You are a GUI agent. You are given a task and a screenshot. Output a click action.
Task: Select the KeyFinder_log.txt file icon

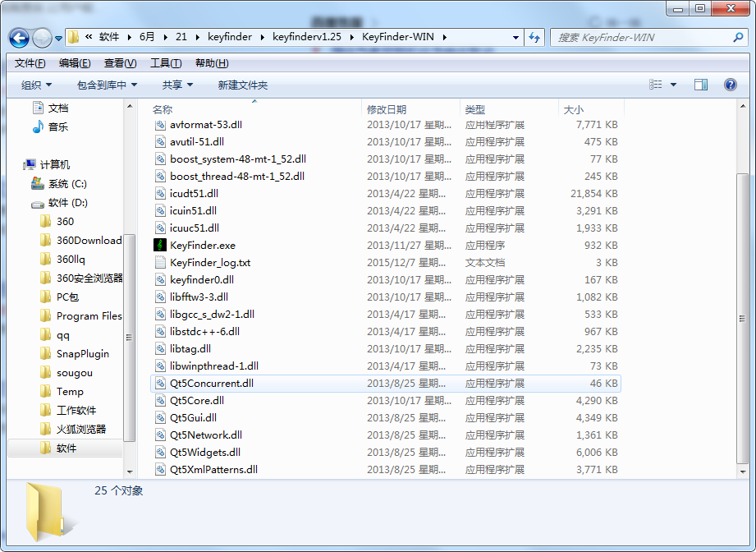160,263
